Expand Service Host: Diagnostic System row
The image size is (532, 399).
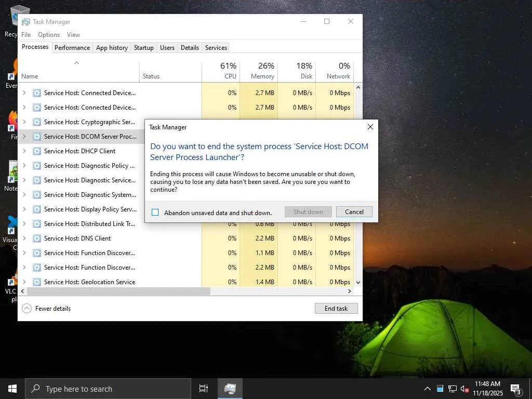coord(24,195)
